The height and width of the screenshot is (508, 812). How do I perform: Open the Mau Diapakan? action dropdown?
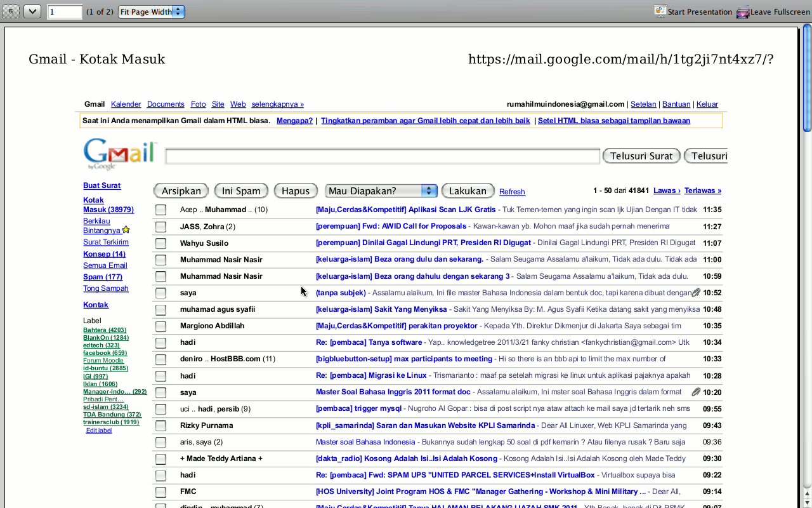tap(381, 190)
